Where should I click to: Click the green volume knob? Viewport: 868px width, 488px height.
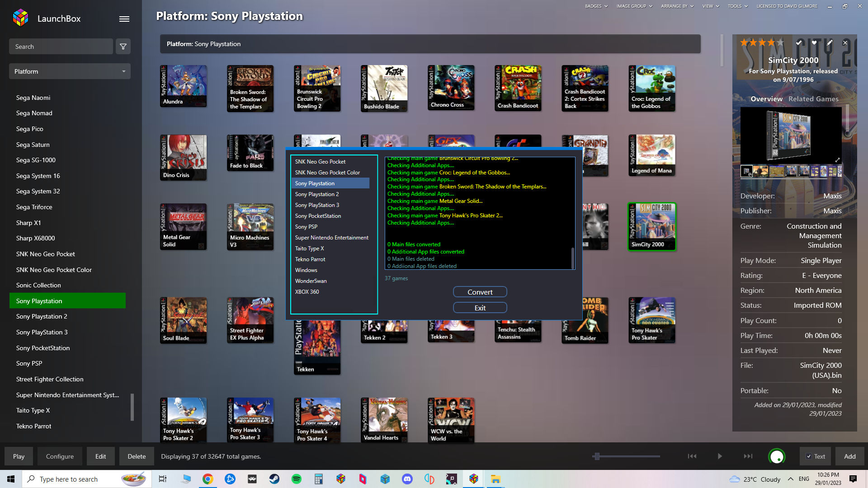click(x=777, y=456)
